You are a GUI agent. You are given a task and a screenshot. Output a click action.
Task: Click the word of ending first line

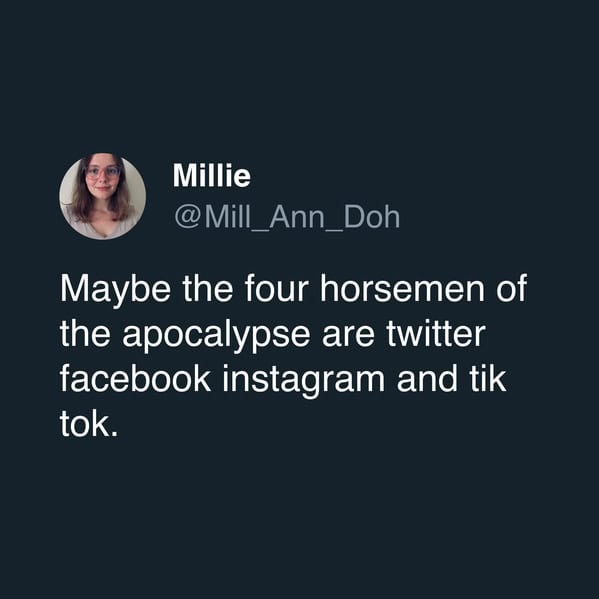pyautogui.click(x=512, y=288)
